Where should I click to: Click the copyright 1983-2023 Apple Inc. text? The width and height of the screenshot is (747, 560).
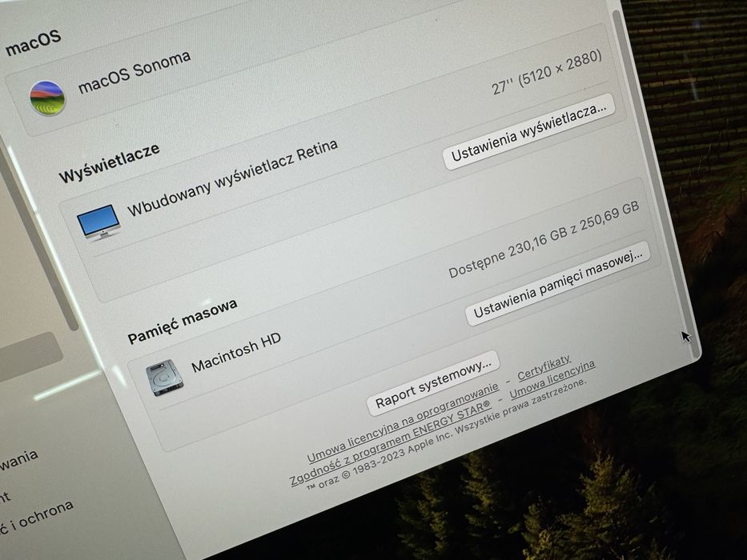pyautogui.click(x=445, y=434)
